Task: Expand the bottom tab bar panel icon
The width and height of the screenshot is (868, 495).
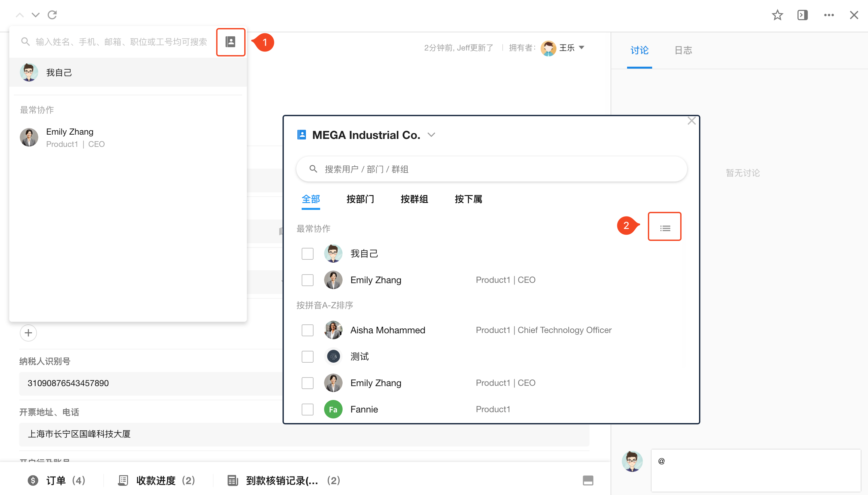Action: coord(588,480)
